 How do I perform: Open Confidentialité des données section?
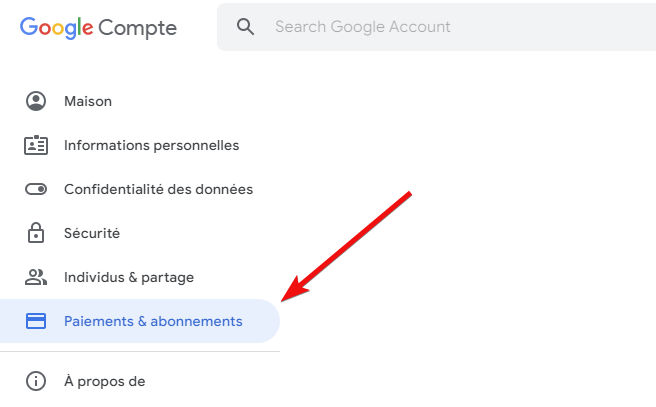[140, 189]
